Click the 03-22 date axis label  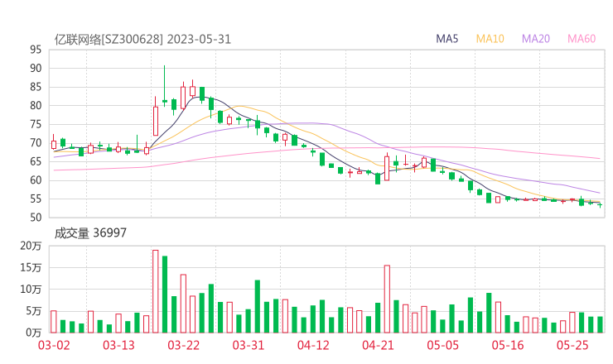(183, 346)
